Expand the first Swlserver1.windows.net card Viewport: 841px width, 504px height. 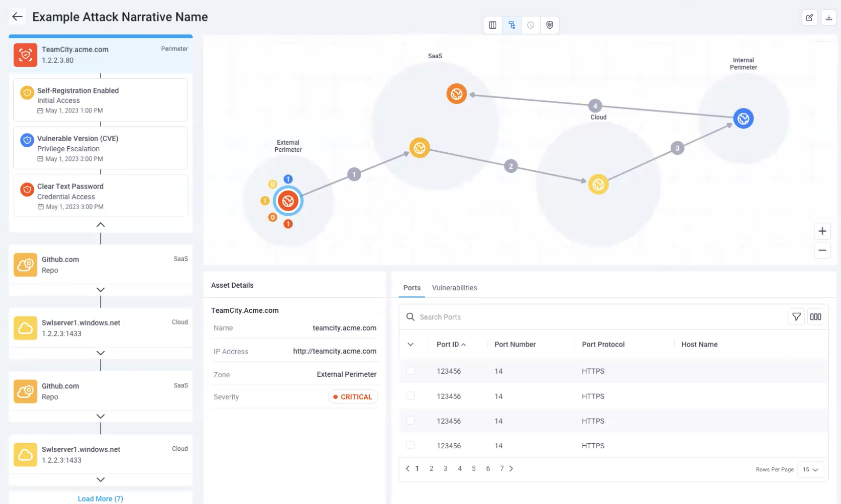(101, 353)
